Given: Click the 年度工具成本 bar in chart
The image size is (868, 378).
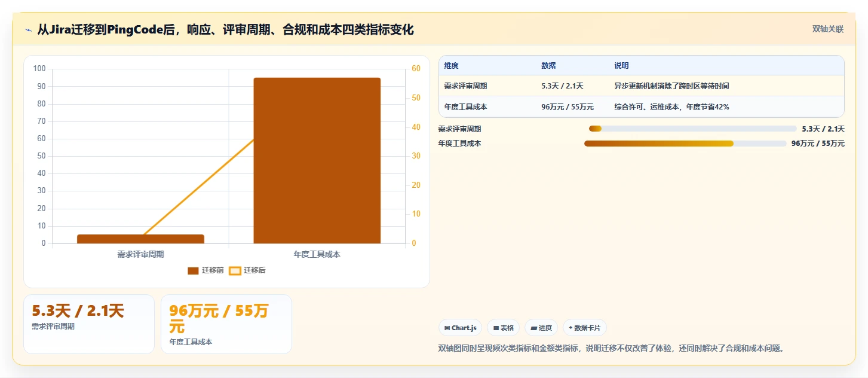Looking at the screenshot, I should click(317, 160).
